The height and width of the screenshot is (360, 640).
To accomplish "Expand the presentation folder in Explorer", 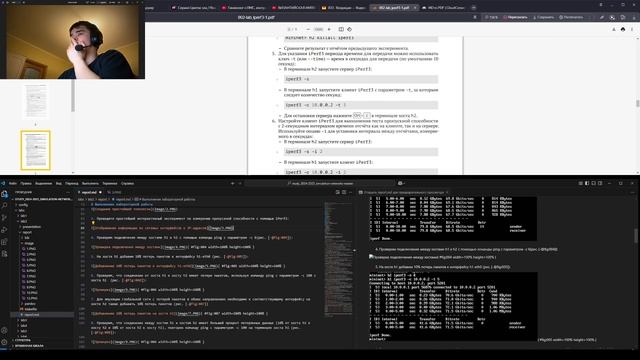I will 31,227.
